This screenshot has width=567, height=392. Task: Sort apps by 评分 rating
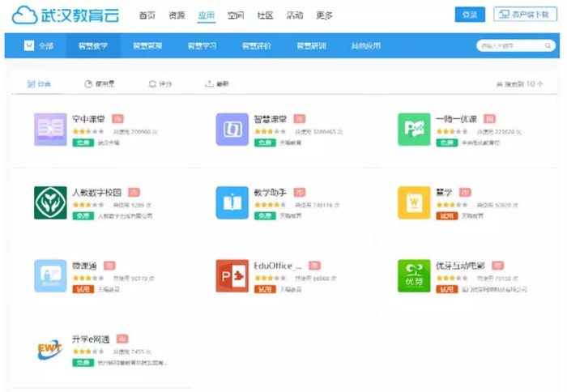160,84
